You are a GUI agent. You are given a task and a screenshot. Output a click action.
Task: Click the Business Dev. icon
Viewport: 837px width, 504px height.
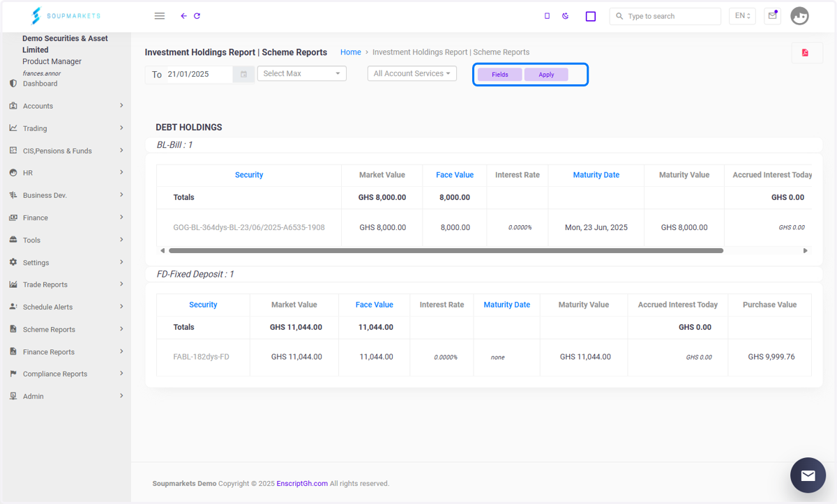pyautogui.click(x=13, y=195)
